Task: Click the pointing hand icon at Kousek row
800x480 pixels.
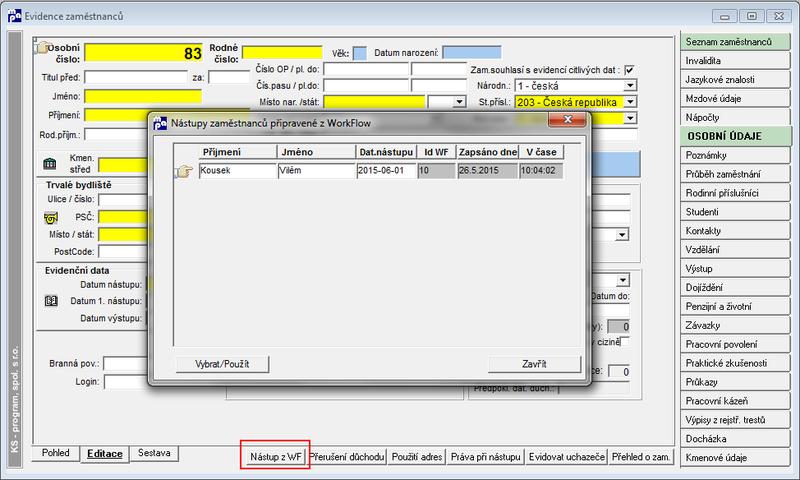Action: pyautogui.click(x=184, y=171)
